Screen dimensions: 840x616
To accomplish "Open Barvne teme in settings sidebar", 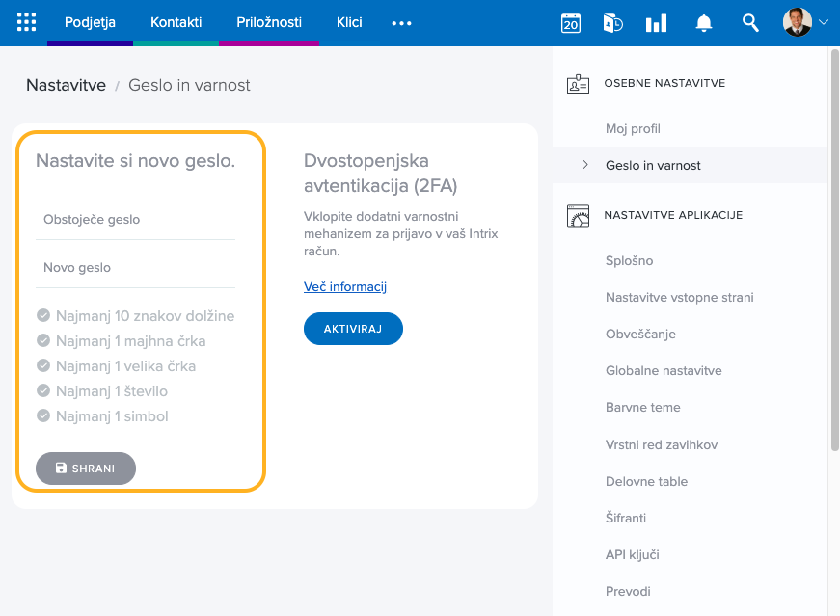I will tap(642, 408).
